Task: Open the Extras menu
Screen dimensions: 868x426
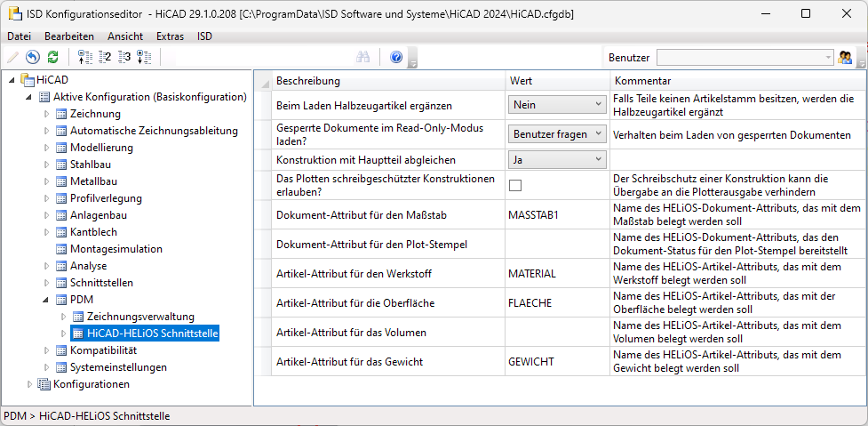Action: click(x=170, y=36)
